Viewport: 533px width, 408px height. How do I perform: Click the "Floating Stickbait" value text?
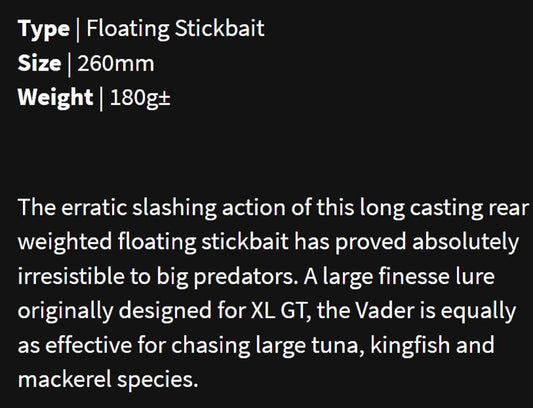click(175, 28)
